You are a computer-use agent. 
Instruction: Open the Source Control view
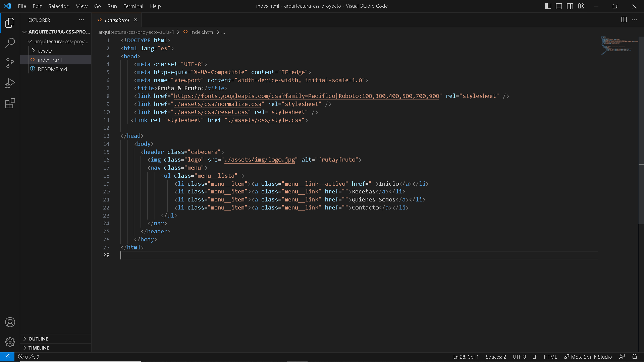(x=10, y=63)
